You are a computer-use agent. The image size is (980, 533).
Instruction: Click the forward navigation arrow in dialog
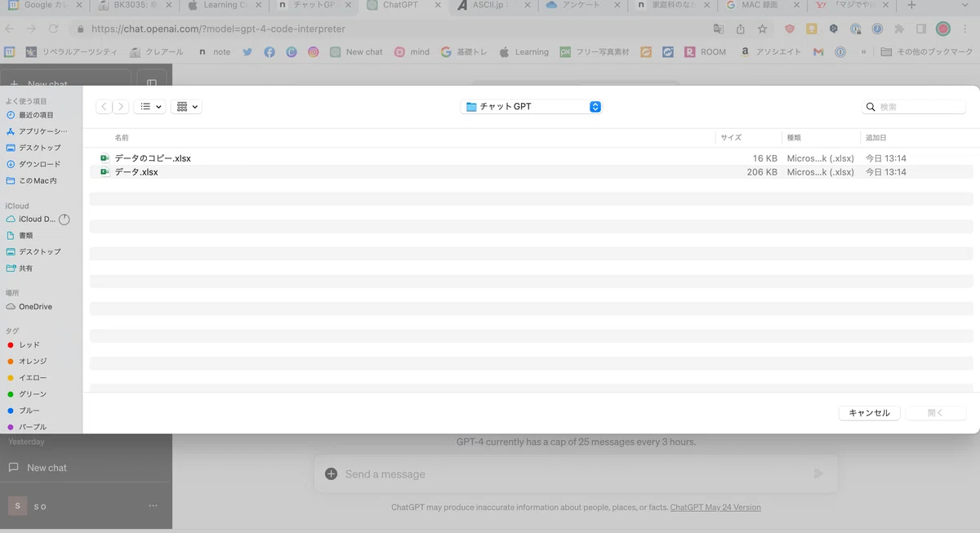coord(121,107)
